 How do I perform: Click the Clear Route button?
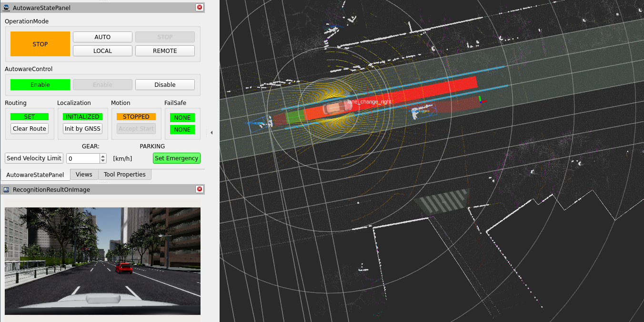30,129
